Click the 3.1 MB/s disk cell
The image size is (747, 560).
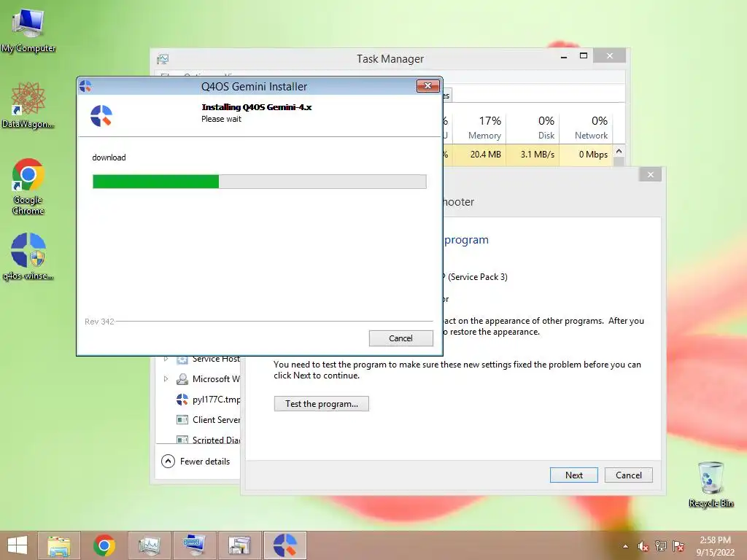533,155
